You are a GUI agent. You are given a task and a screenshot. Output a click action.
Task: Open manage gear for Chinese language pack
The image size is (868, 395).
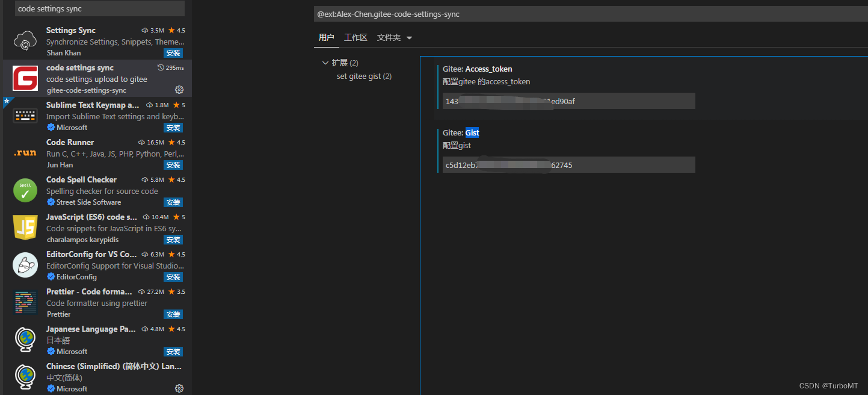(x=179, y=388)
